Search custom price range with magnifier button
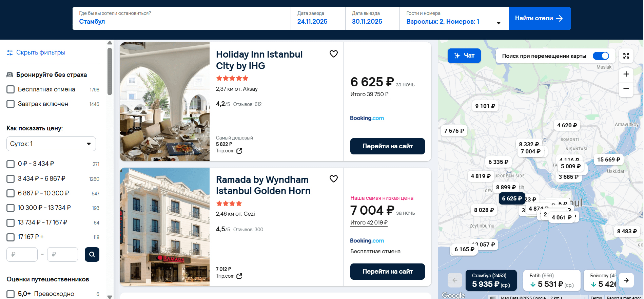Screen dimensions: 644x299 pyautogui.click(x=92, y=254)
